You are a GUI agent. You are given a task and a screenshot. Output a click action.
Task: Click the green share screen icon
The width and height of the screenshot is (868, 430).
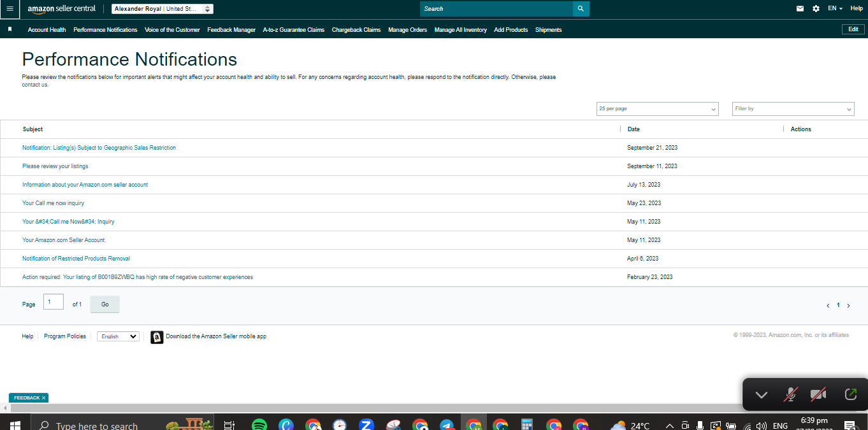pos(850,394)
